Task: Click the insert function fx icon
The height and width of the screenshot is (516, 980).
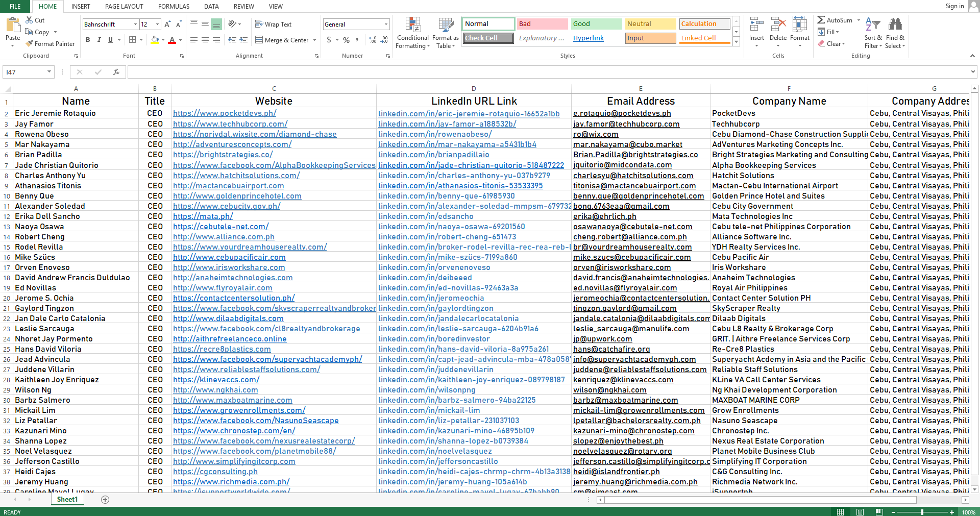Action: 116,72
